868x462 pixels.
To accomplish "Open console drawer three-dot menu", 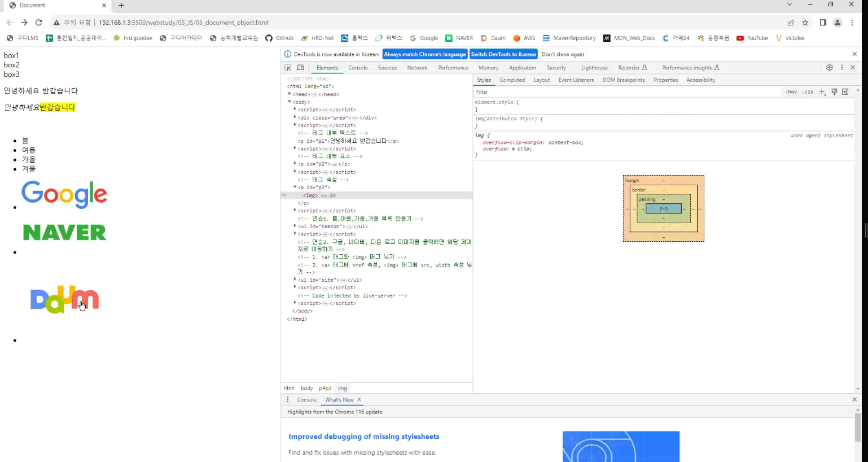I will pyautogui.click(x=287, y=399).
